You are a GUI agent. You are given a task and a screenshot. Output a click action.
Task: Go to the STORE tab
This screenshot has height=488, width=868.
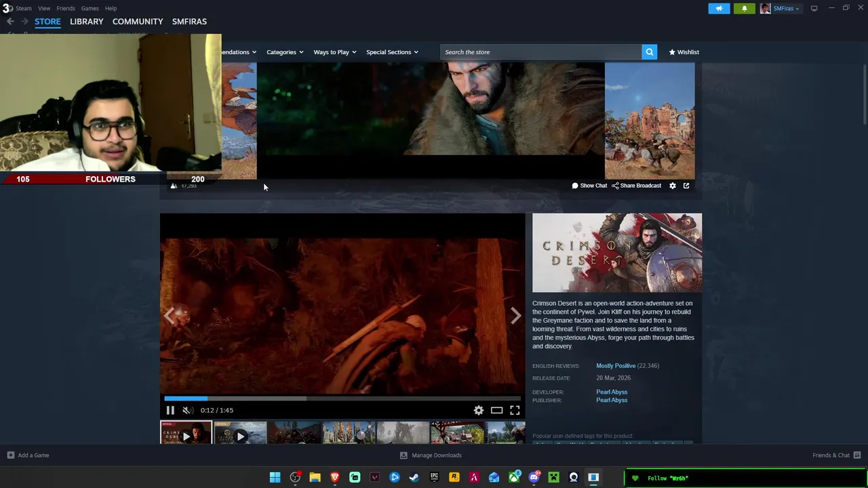tap(47, 22)
